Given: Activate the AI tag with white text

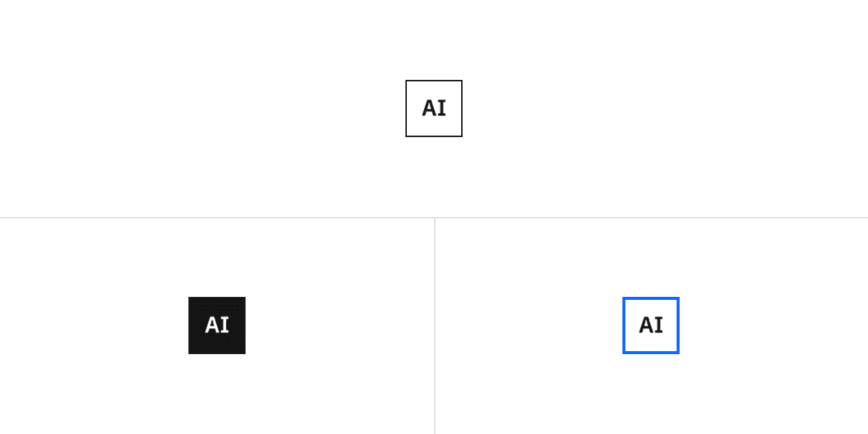Looking at the screenshot, I should click(x=217, y=325).
